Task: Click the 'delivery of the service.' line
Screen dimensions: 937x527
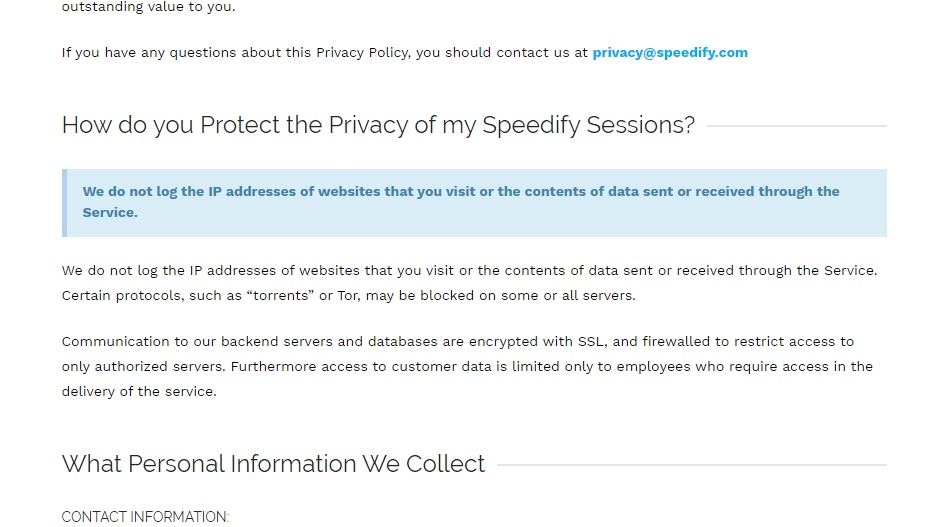Action: pos(139,392)
